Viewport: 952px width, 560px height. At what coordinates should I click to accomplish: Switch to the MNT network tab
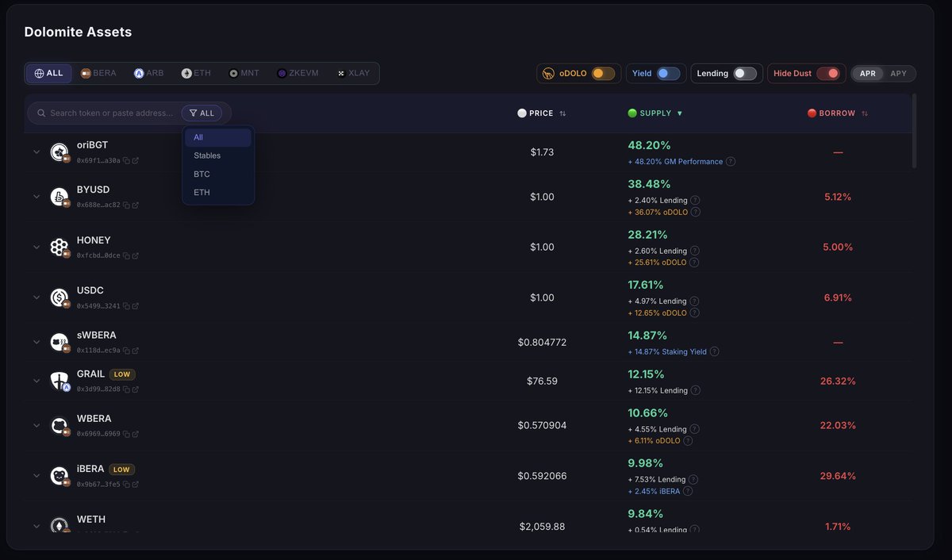click(244, 74)
